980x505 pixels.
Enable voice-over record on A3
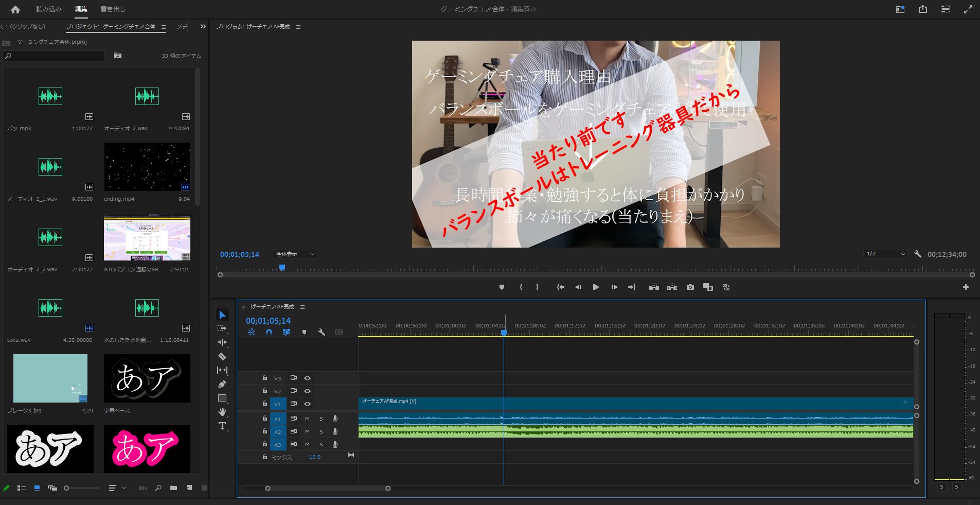coord(335,444)
